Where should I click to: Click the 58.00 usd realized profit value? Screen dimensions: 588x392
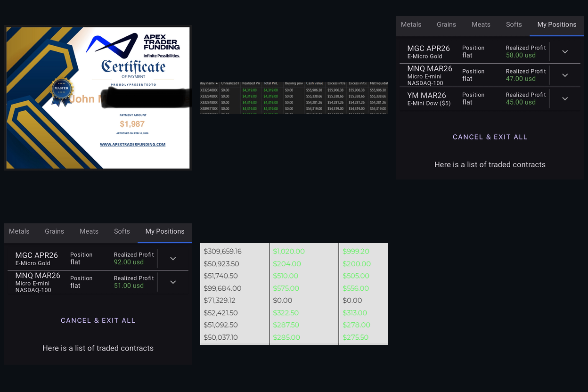(x=521, y=55)
